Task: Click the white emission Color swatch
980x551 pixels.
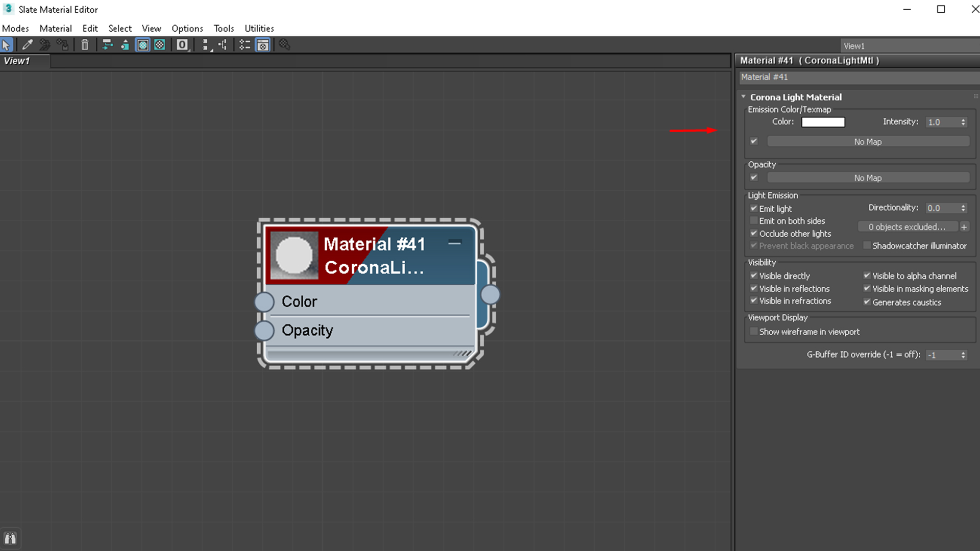Action: [823, 122]
